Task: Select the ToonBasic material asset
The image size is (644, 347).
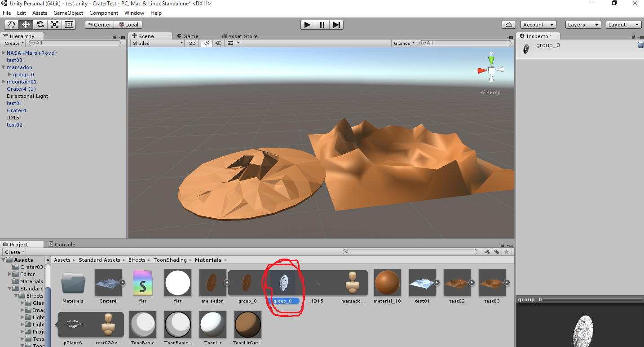Action: [143, 325]
